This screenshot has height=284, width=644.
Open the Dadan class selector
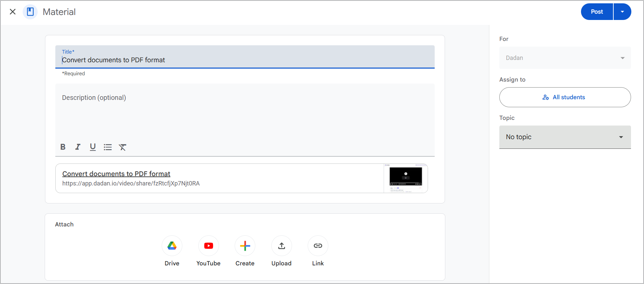tap(565, 58)
